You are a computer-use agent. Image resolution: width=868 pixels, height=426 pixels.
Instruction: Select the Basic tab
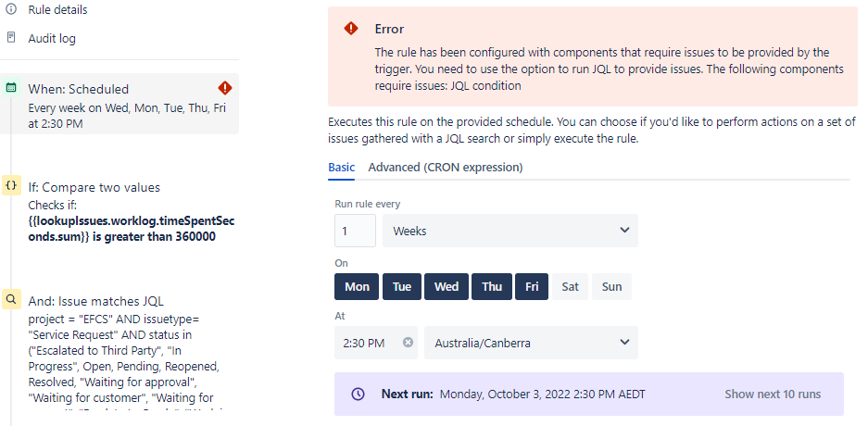click(x=341, y=168)
